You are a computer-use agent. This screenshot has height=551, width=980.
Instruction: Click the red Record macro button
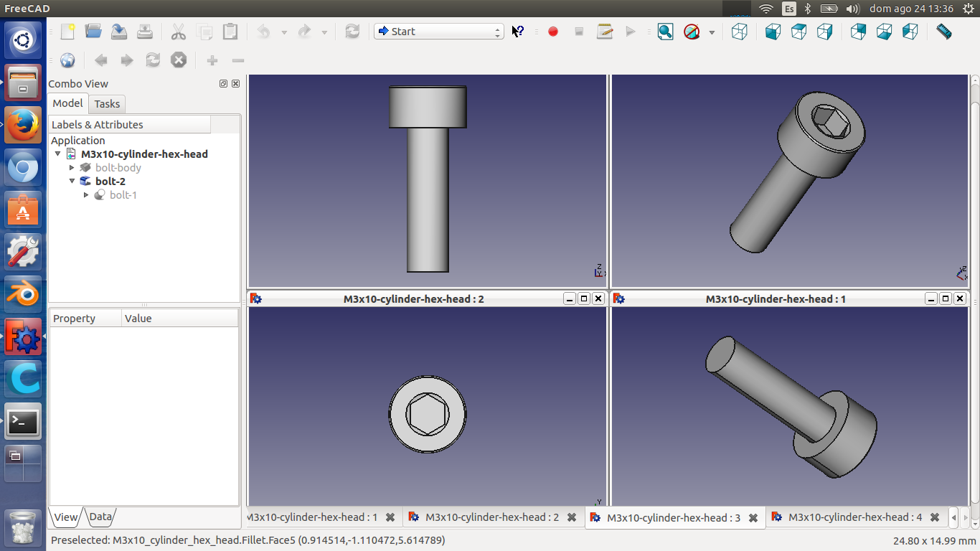pos(552,32)
